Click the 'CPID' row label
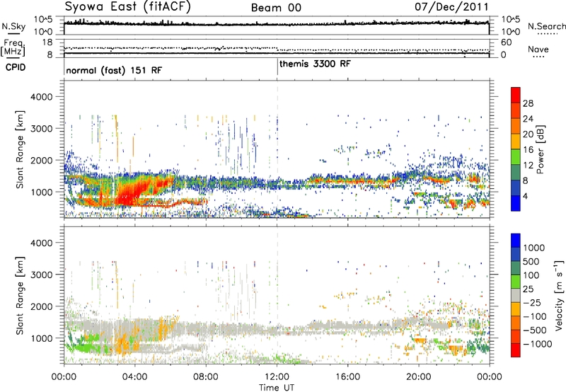Screen dimensions: 566x392 click(16, 67)
